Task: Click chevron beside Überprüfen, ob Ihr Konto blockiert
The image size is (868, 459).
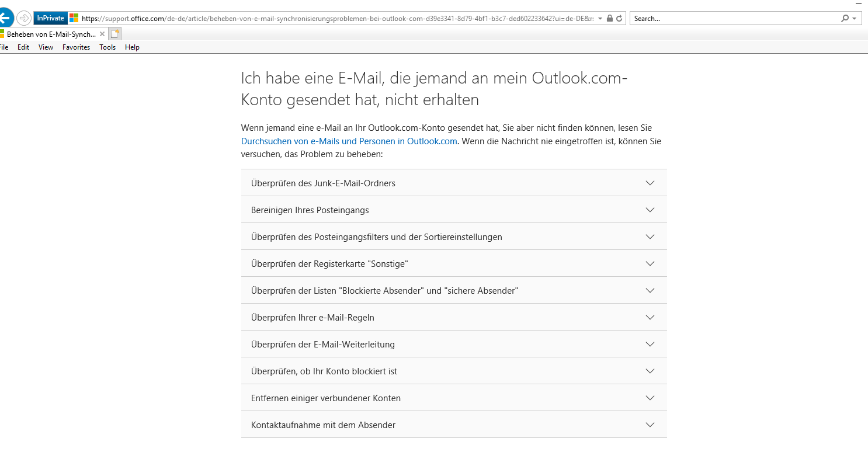Action: (650, 371)
